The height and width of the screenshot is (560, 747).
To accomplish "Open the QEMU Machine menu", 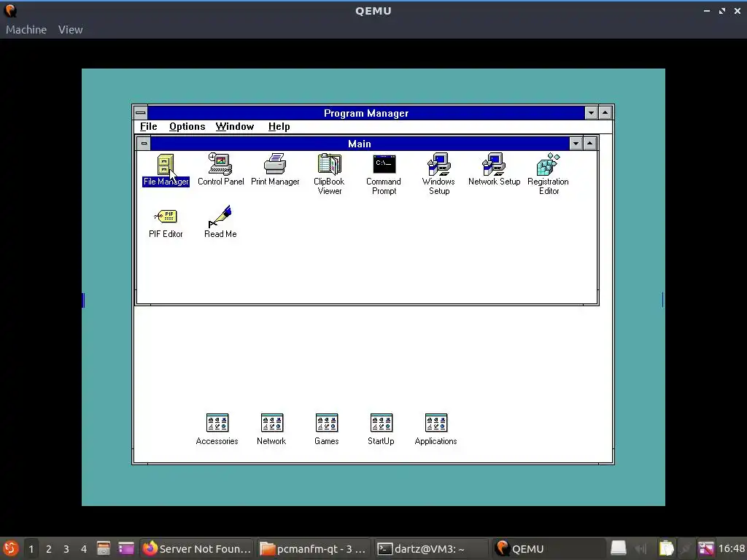I will click(26, 29).
